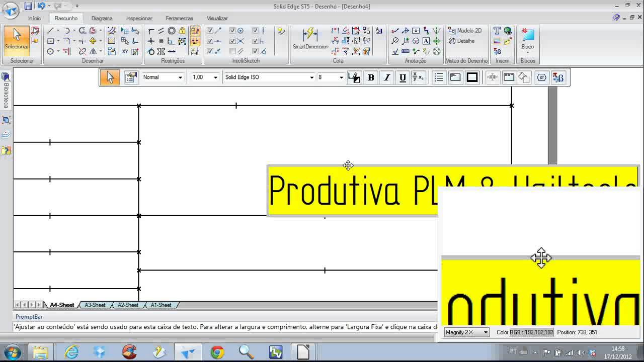Click the text box border icon

coord(472,77)
